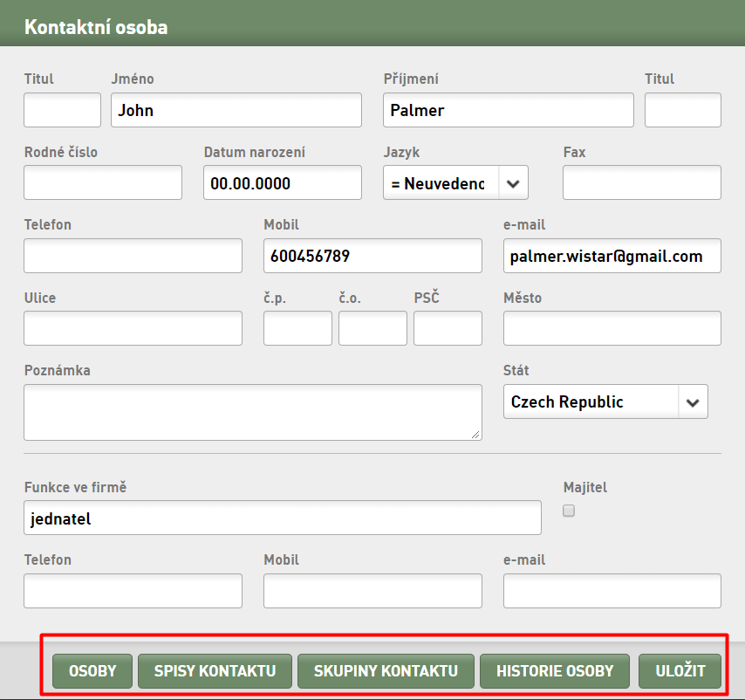Focus the Funkce ve firmě field
Image resolution: width=745 pixels, height=700 pixels.
[x=283, y=518]
